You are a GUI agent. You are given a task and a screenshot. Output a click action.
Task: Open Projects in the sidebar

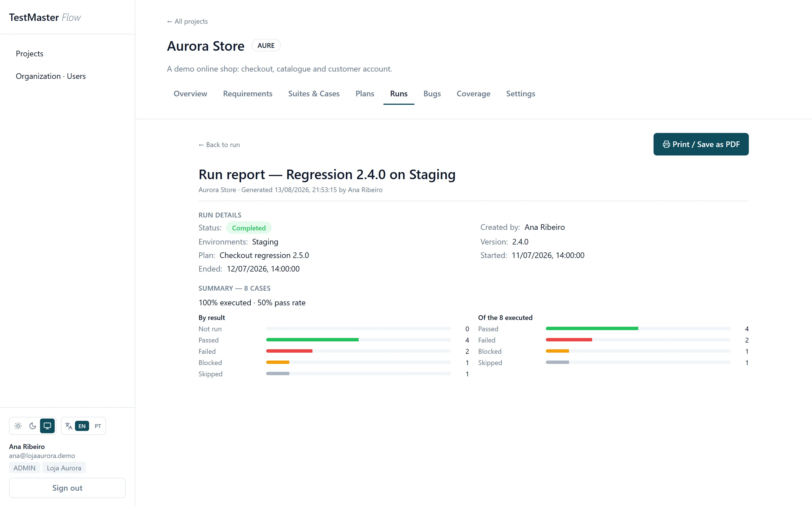[x=30, y=54]
